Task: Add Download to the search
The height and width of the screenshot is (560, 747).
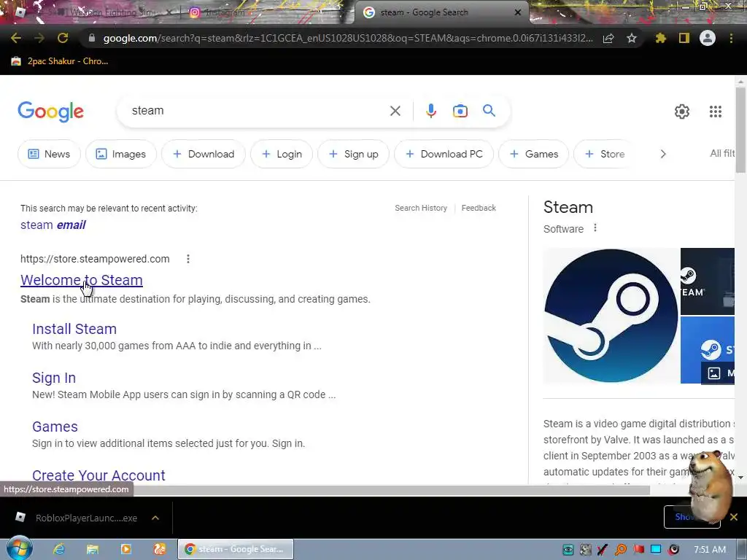Action: tap(204, 154)
